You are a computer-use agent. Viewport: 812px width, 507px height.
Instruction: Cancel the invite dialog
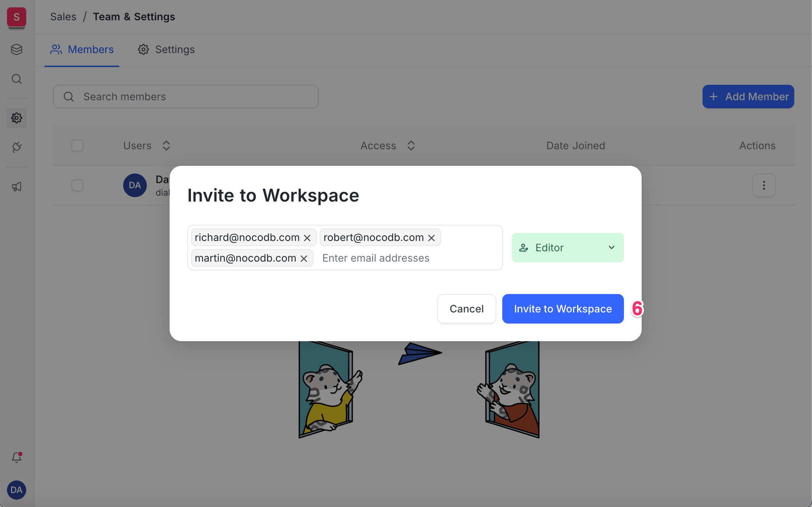(x=466, y=309)
